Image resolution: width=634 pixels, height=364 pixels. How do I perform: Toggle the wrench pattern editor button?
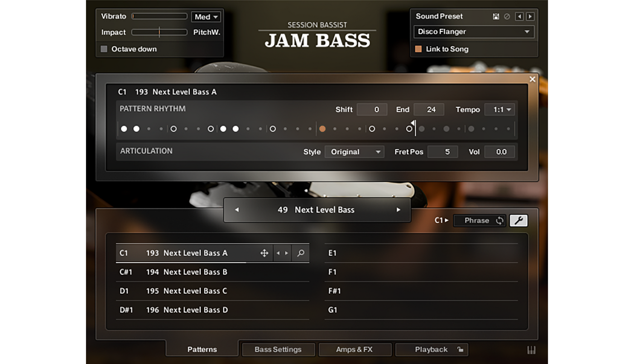click(519, 220)
